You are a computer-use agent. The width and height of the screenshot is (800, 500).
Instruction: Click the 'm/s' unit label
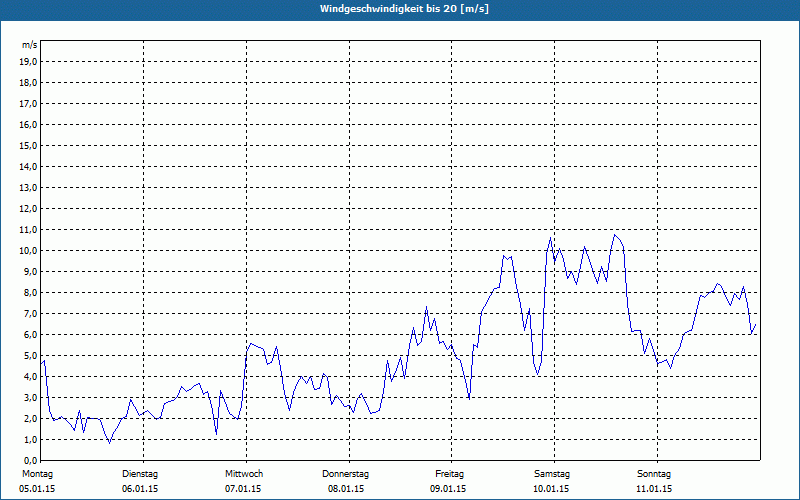tap(30, 45)
